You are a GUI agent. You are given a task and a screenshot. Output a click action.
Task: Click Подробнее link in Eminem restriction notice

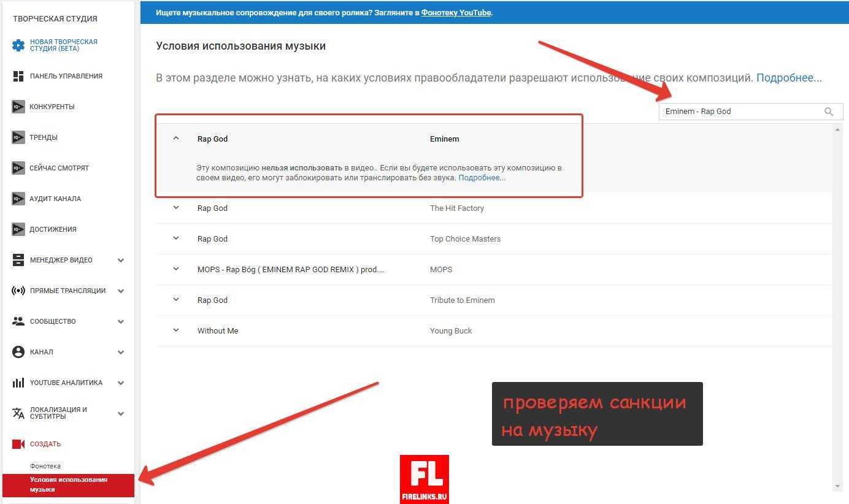[482, 178]
